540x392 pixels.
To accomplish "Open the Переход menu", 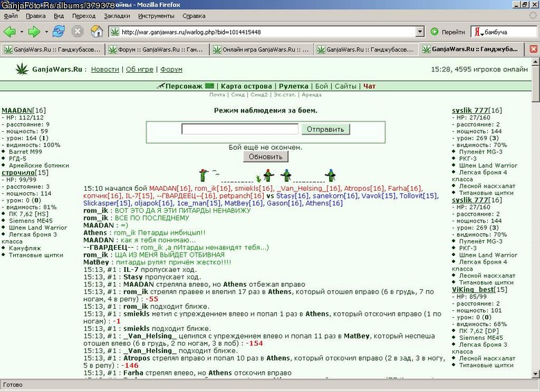I will click(84, 16).
